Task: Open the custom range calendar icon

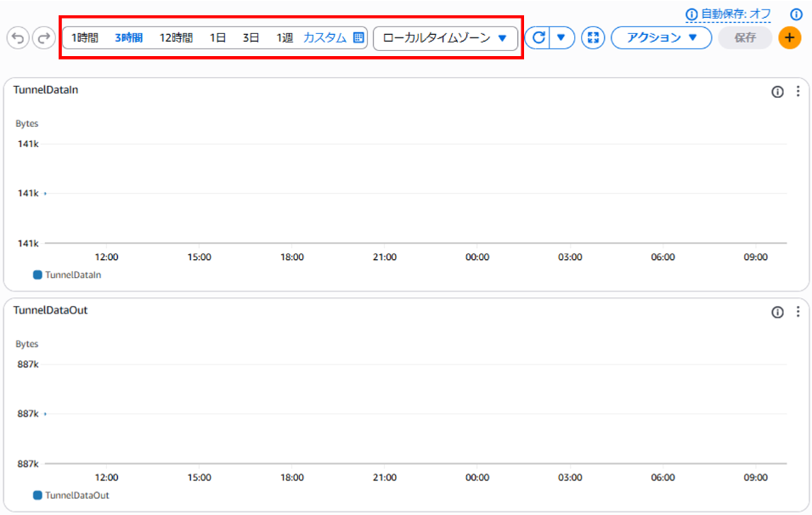Action: (358, 37)
